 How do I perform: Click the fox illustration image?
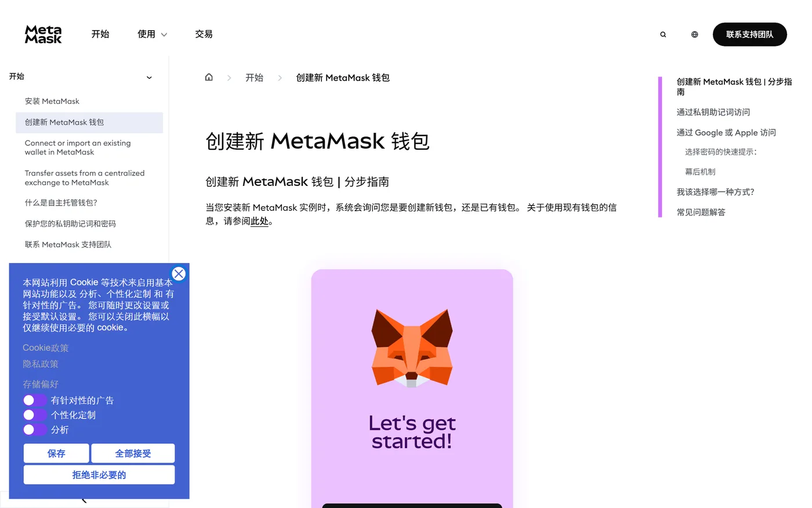click(x=412, y=348)
